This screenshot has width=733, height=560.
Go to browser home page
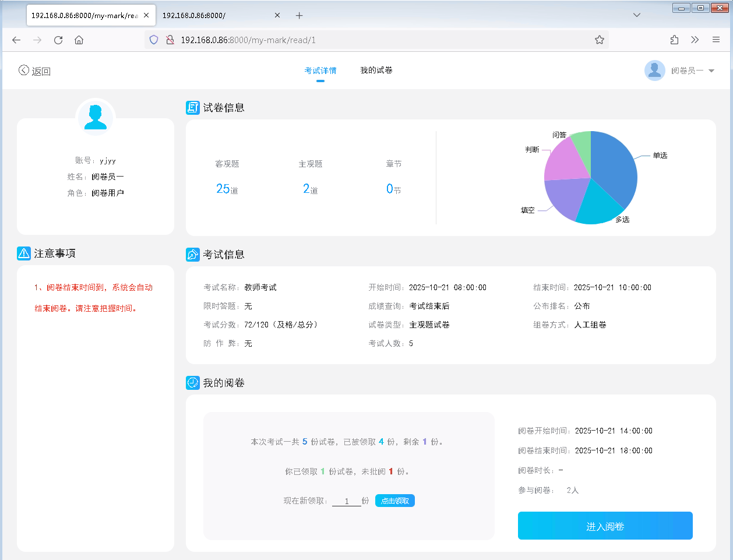coord(79,40)
